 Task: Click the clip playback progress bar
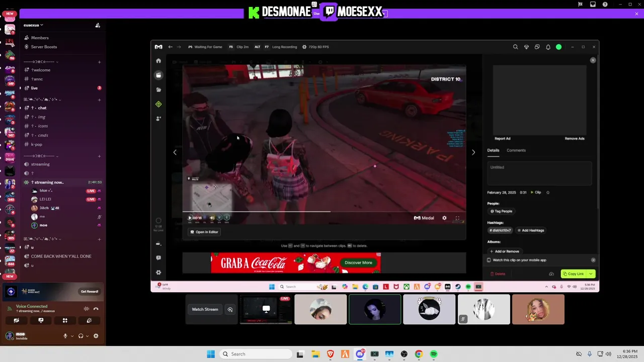324,212
